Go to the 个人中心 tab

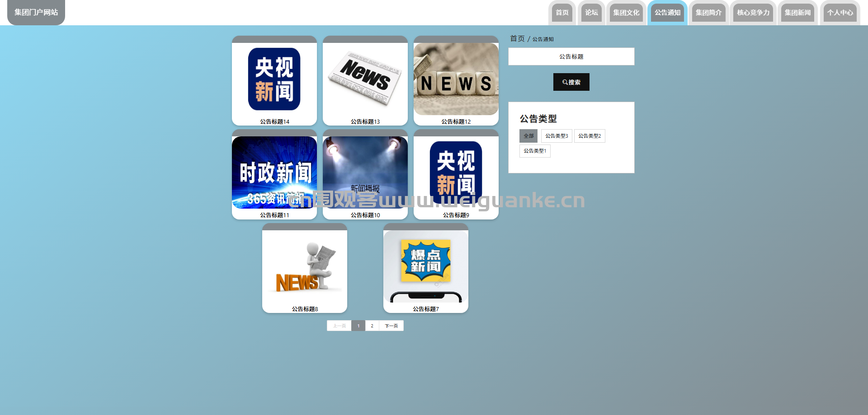point(840,13)
